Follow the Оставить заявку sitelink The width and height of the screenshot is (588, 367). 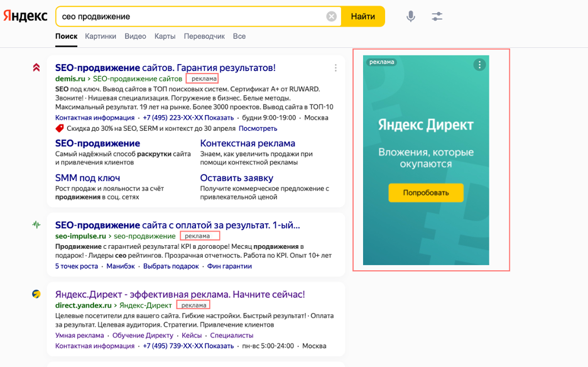point(236,178)
